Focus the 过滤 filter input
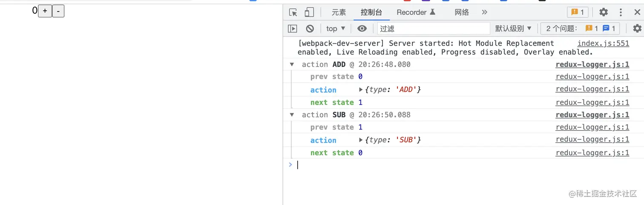 pos(434,29)
